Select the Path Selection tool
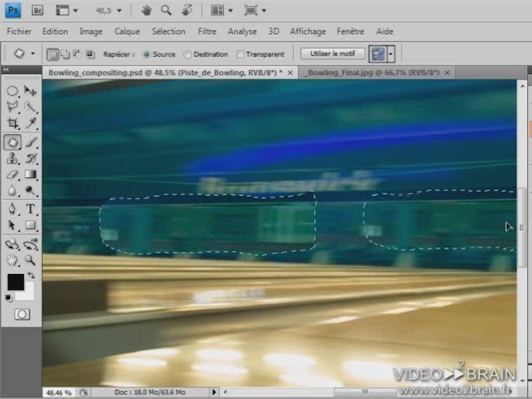 tap(13, 225)
